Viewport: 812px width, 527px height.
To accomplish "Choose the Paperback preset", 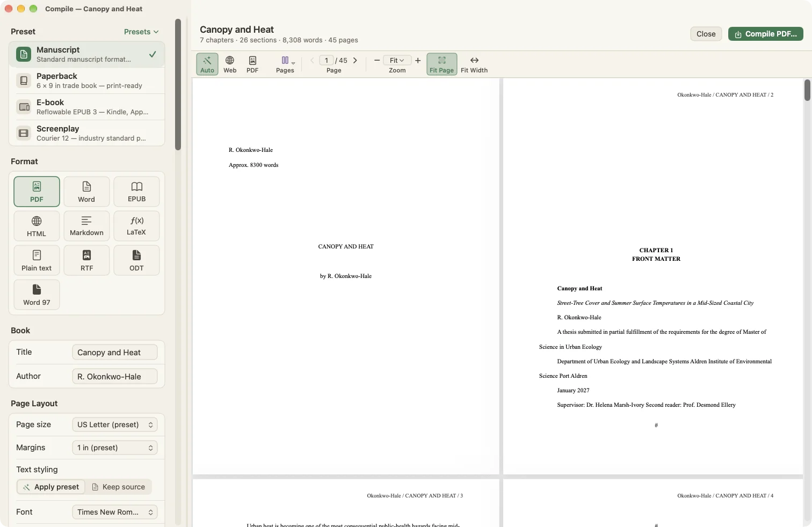I will (86, 80).
